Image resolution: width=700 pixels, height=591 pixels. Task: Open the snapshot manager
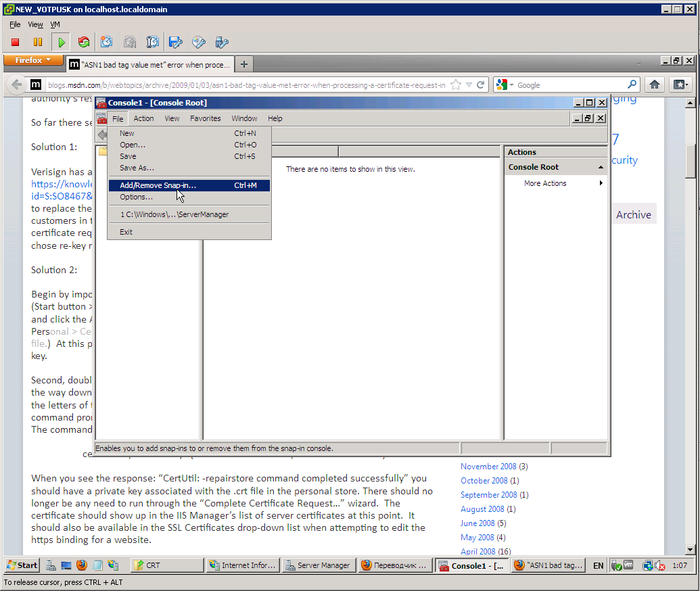click(153, 43)
